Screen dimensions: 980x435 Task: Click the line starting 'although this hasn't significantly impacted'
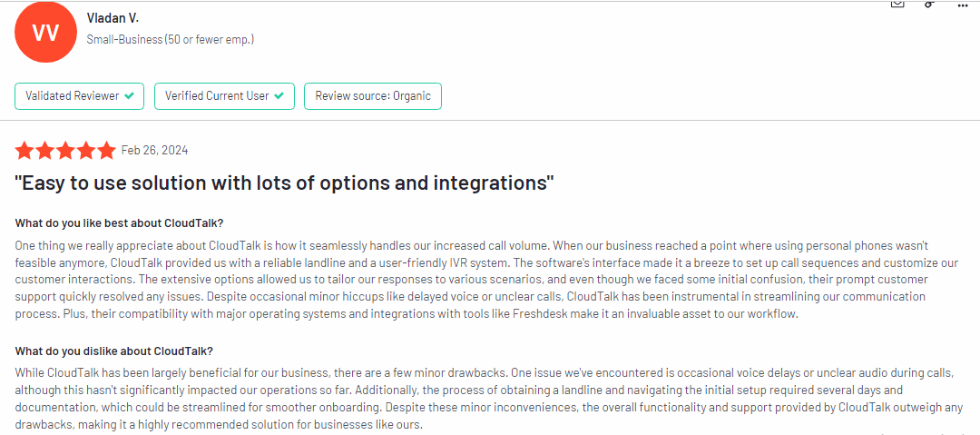(x=459, y=390)
